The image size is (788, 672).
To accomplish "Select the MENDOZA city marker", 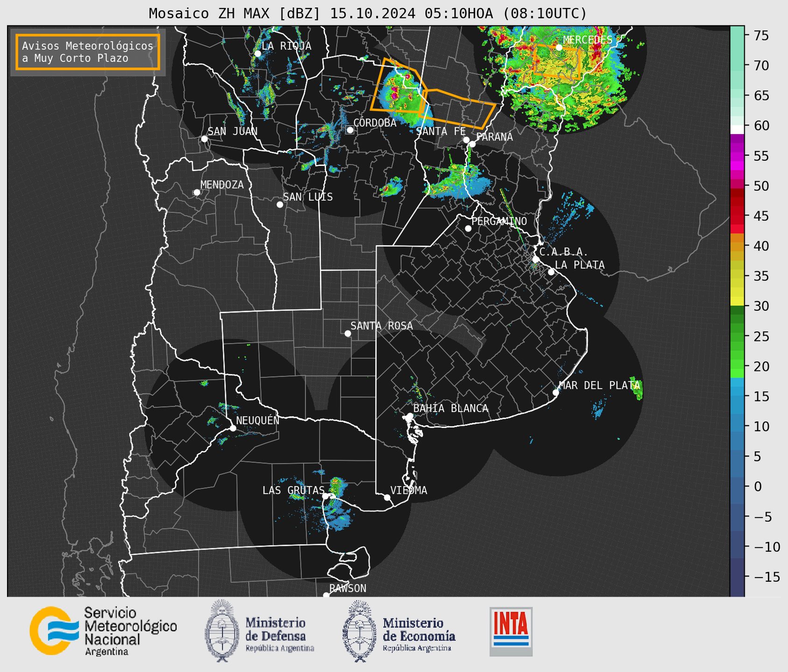I will click(197, 193).
